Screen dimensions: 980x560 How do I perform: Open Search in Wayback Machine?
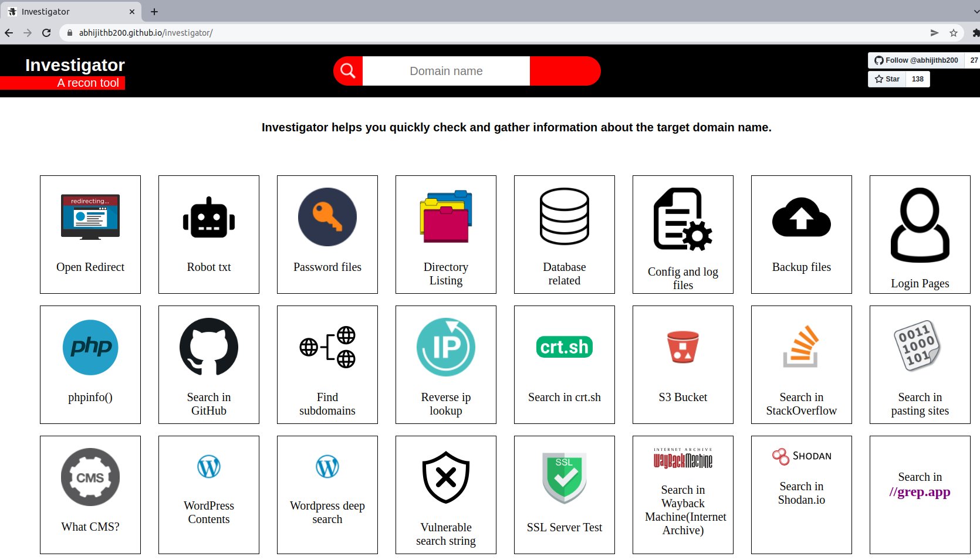coord(682,494)
